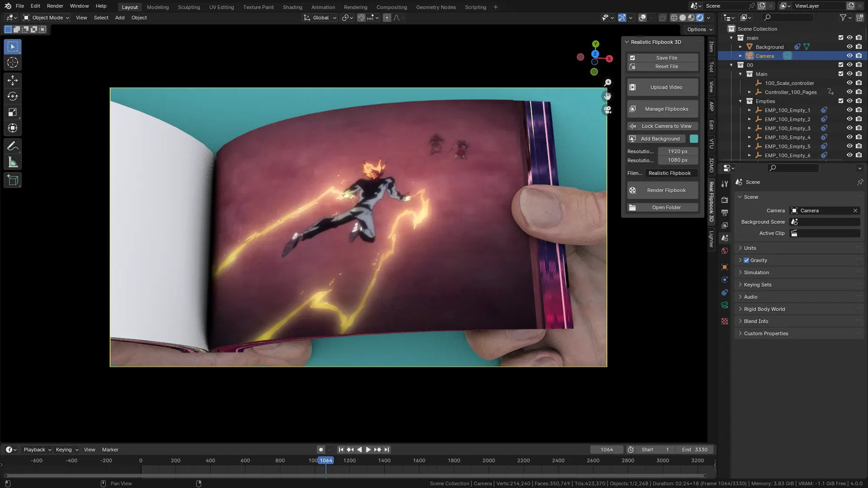The image size is (868, 488).
Task: Play the animation forward
Action: 368,450
